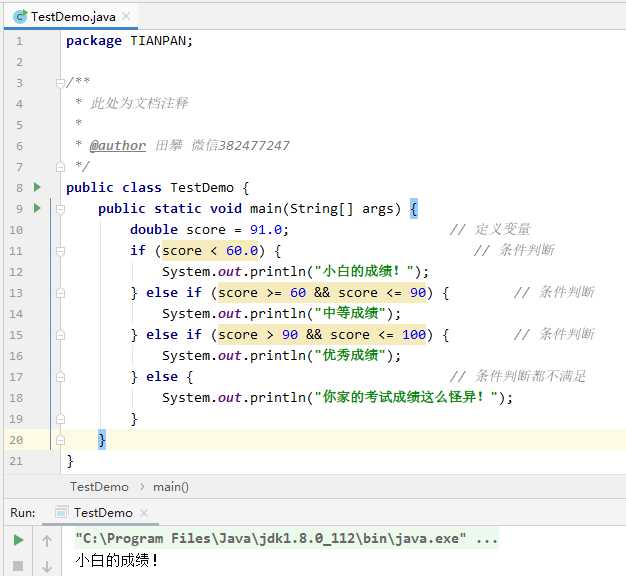Stop the process with the gray stop button
This screenshot has width=626, height=576.
pyautogui.click(x=18, y=566)
